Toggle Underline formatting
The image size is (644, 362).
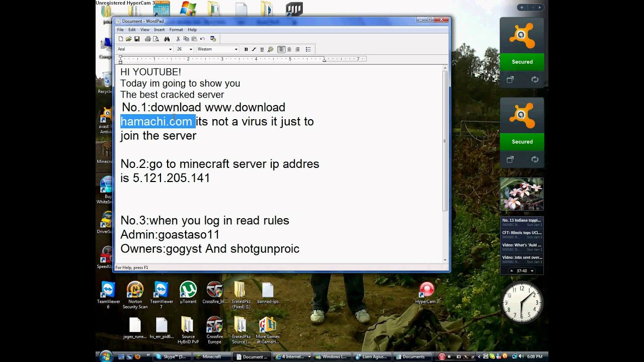[262, 49]
